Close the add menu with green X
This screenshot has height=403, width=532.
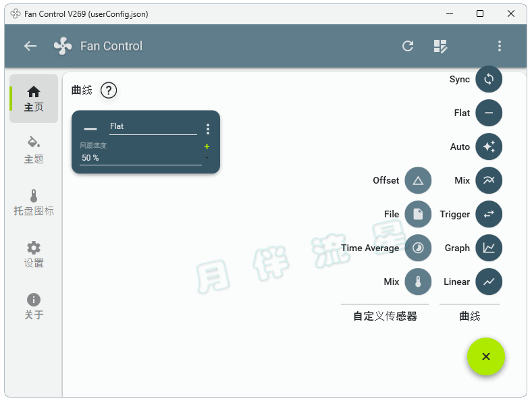(486, 356)
